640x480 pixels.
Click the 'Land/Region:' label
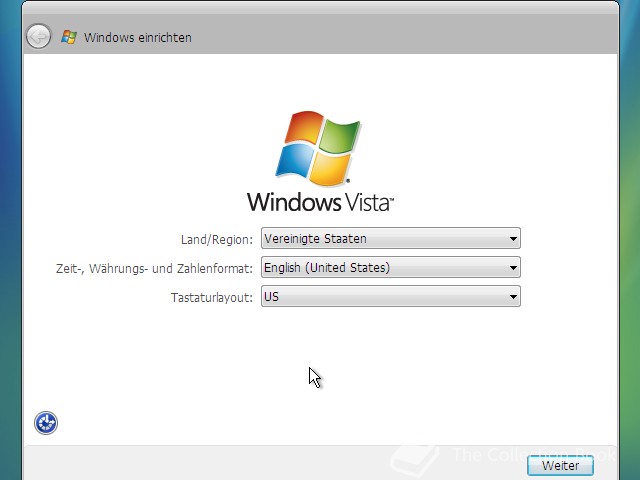pyautogui.click(x=217, y=240)
